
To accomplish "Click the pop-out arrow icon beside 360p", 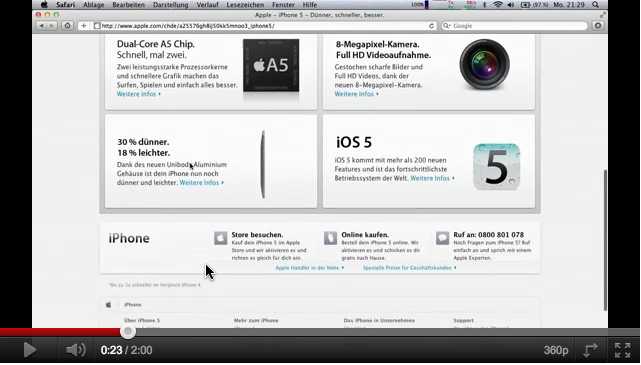I will pyautogui.click(x=590, y=350).
